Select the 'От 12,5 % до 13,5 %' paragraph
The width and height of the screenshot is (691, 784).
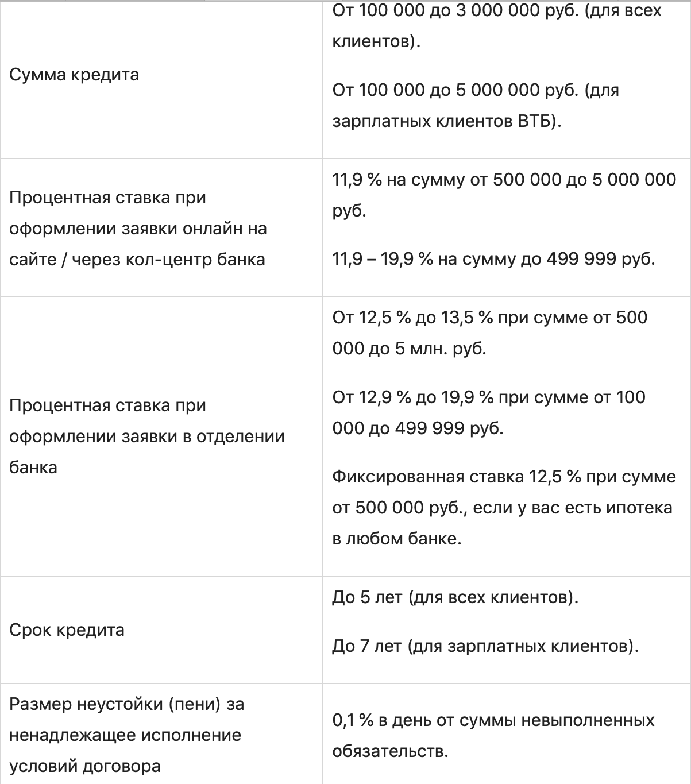489,333
